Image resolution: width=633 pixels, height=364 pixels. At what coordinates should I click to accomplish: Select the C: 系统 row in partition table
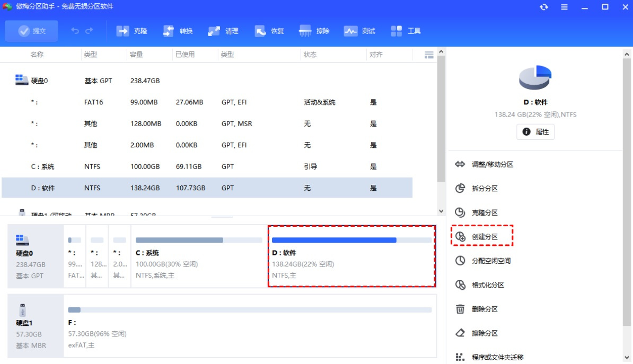pos(207,166)
